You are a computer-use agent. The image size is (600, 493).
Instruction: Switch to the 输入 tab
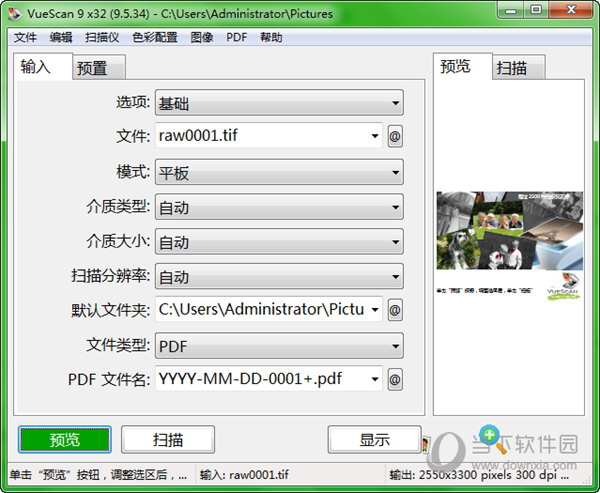43,67
